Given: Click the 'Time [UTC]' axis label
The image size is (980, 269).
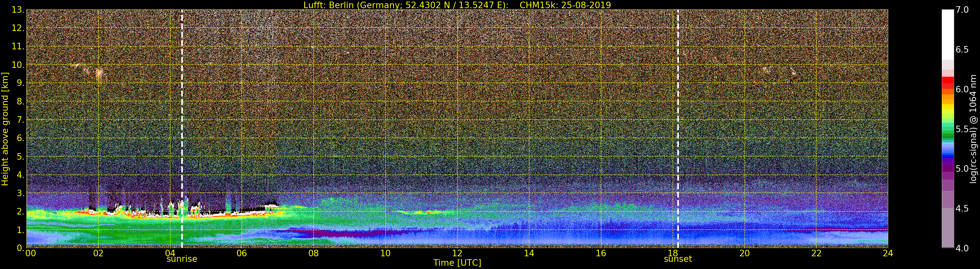Looking at the screenshot, I should [457, 263].
